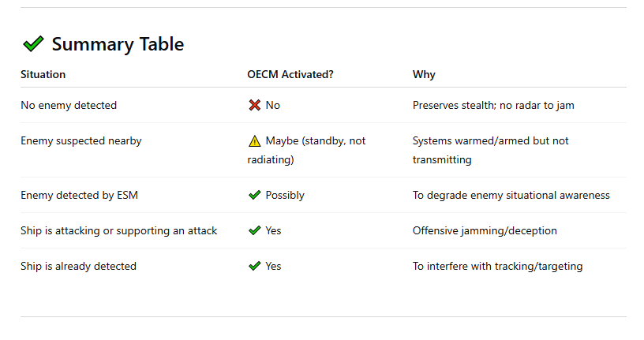Click the 'Enemy suspected nearby' cell
644x340 pixels.
coord(81,141)
